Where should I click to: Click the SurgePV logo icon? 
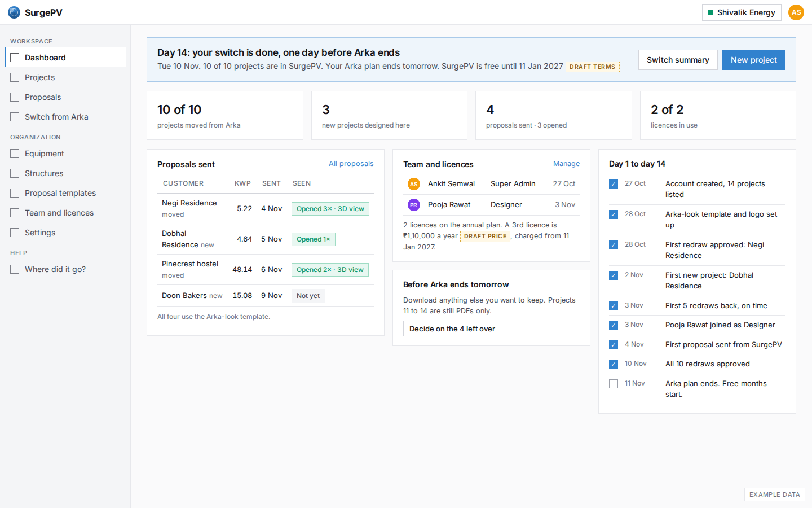coord(14,12)
